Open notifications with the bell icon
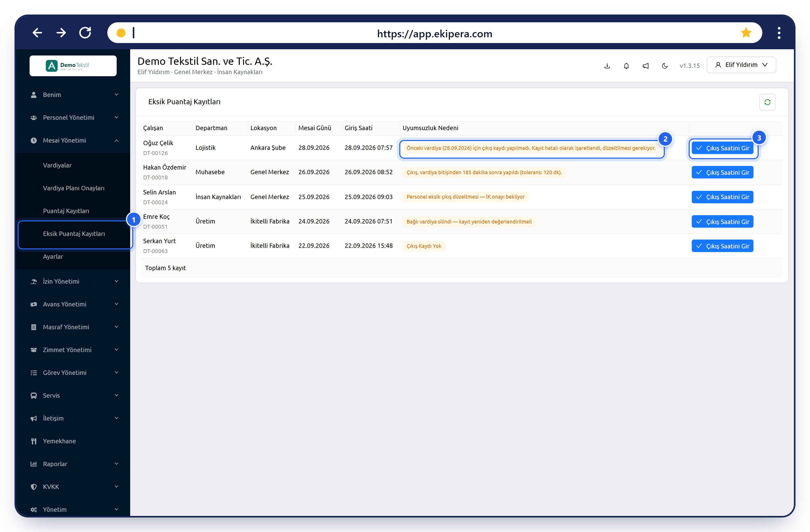The width and height of the screenshot is (810, 532). point(626,66)
